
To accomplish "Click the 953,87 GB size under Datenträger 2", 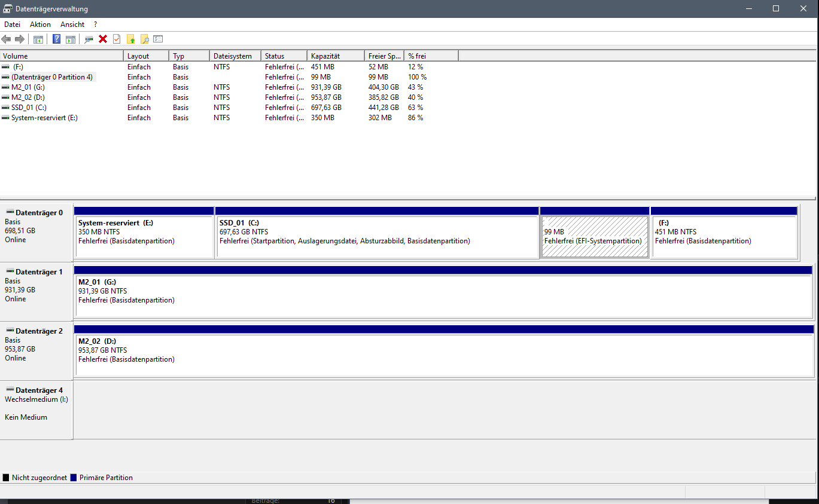I will (20, 349).
